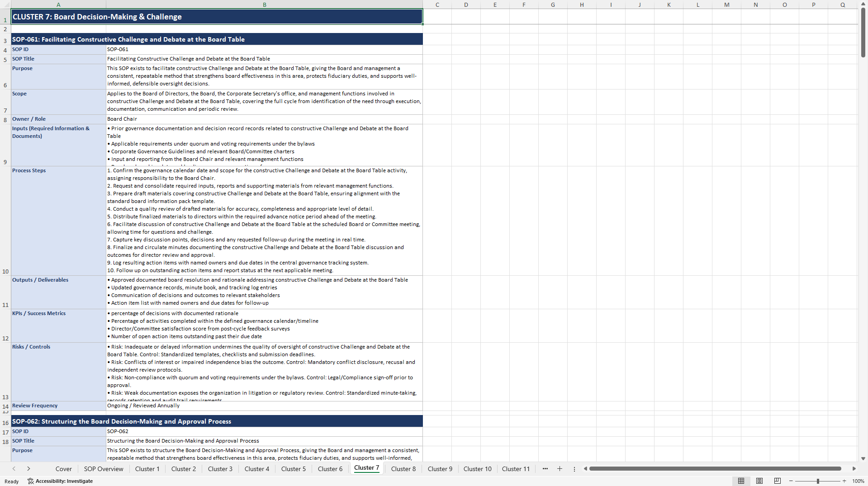This screenshot has height=486, width=868.
Task: Click the Ready status indicator
Action: 12,481
